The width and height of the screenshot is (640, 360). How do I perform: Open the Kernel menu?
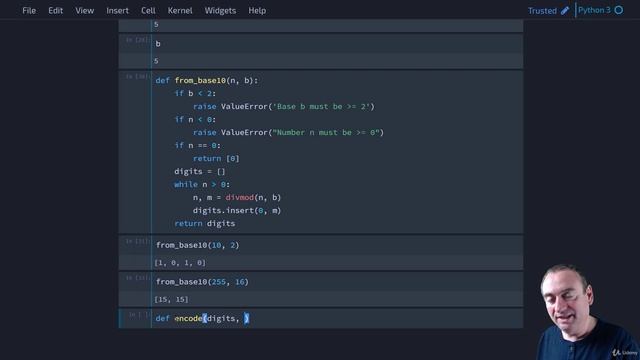(x=180, y=11)
